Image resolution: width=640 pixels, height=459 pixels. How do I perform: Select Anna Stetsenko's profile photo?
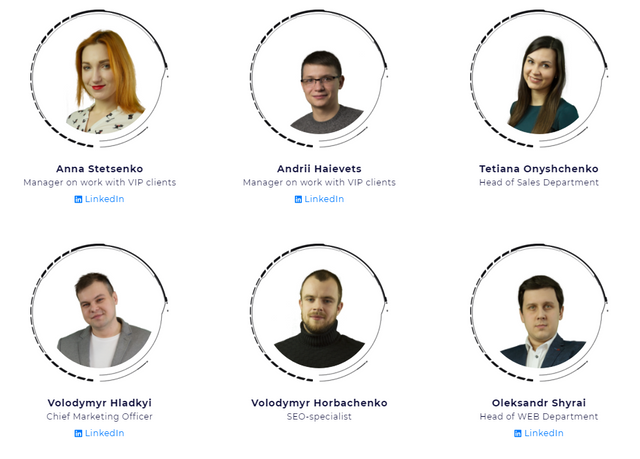click(99, 79)
